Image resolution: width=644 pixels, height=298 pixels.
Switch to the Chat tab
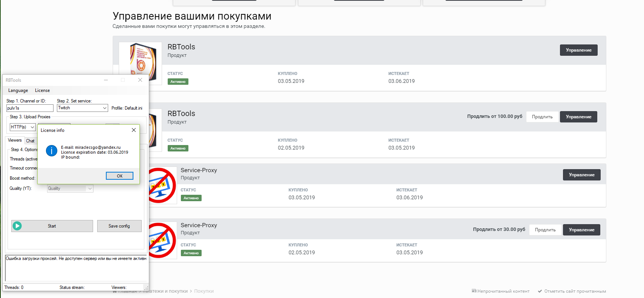coord(30,141)
